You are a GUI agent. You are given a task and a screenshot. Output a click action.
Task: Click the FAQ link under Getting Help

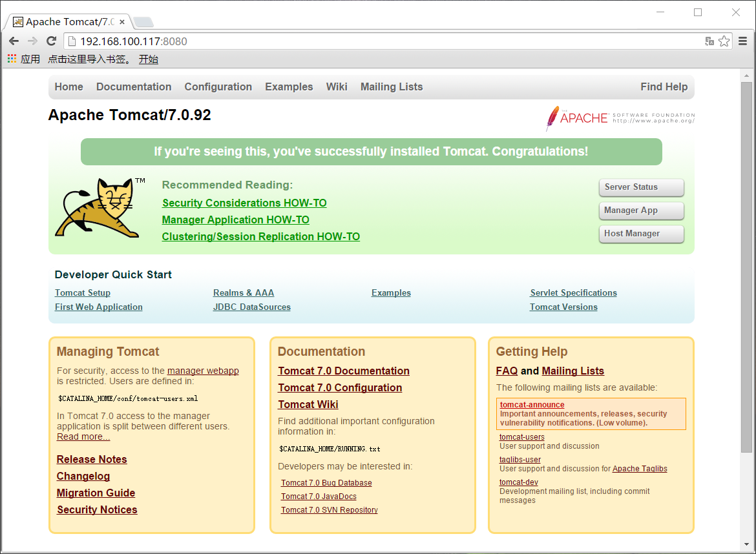(507, 371)
